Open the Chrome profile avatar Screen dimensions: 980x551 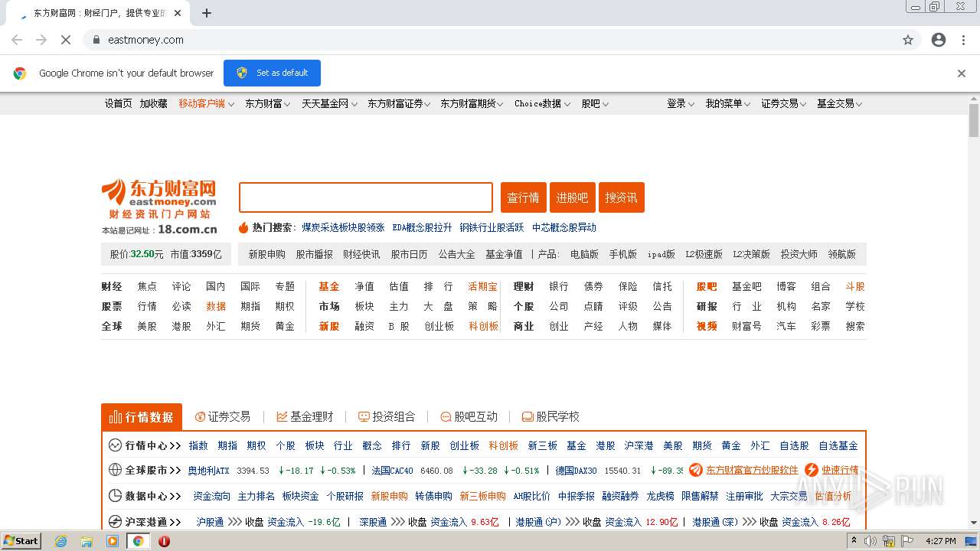pos(939,40)
